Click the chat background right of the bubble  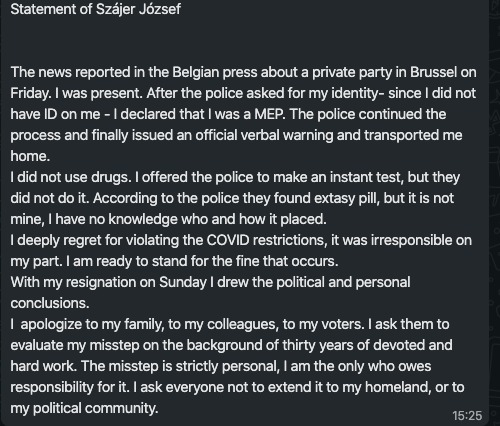click(x=495, y=213)
